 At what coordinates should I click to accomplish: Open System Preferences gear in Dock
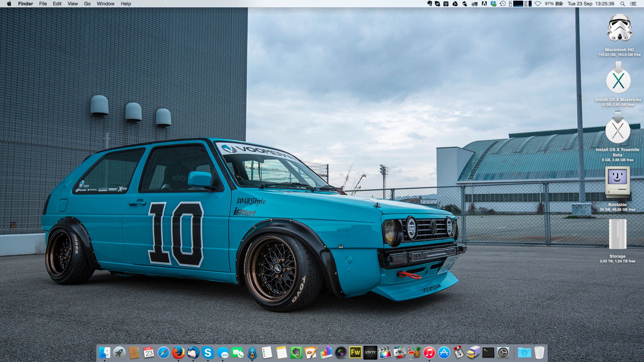click(x=503, y=353)
